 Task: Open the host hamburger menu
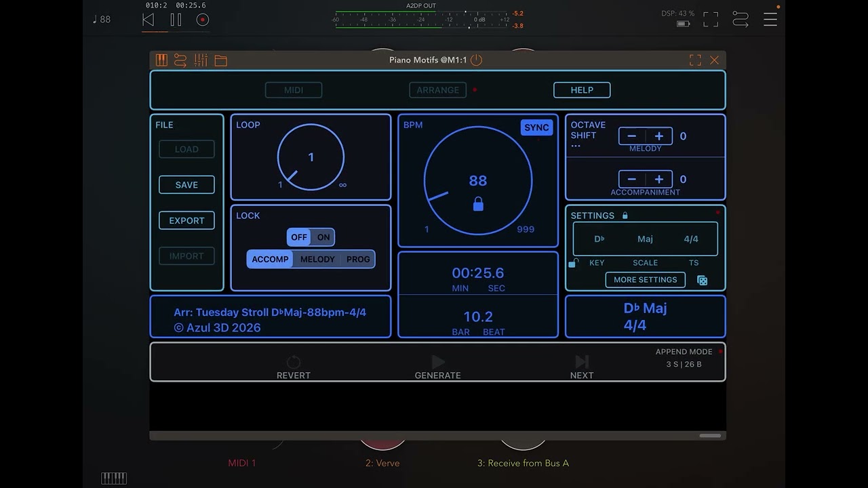770,20
